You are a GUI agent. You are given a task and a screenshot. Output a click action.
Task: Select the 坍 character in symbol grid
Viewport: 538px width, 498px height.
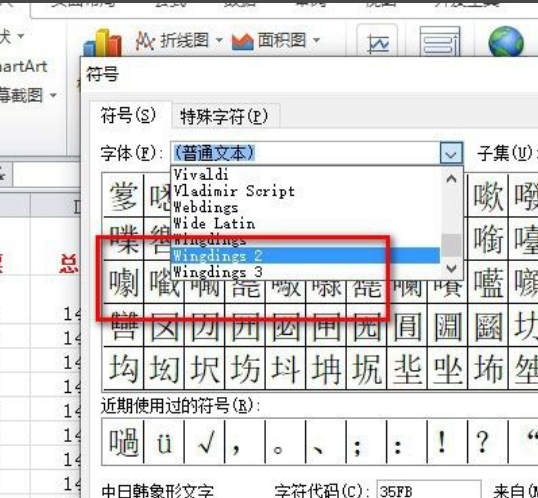(x=326, y=368)
